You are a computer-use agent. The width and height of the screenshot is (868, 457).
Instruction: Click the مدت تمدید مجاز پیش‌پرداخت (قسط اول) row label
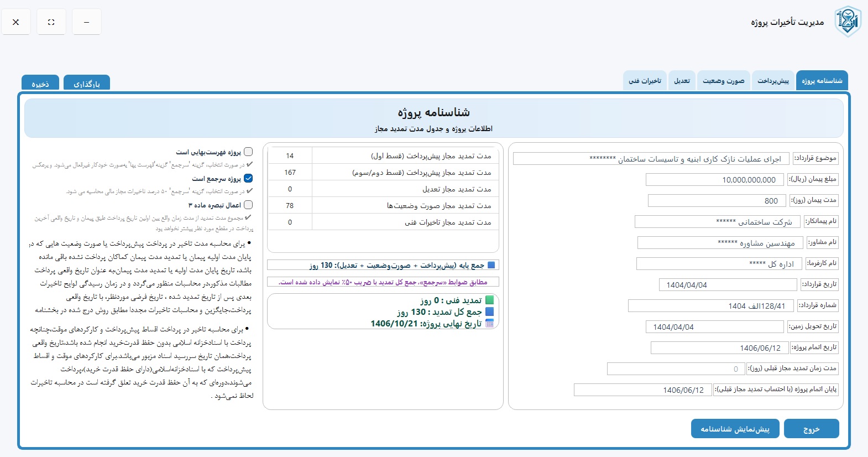(431, 156)
